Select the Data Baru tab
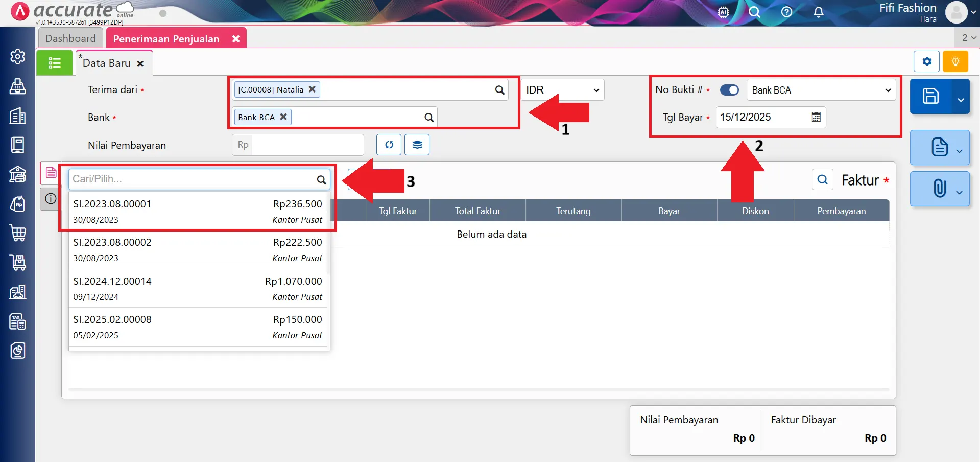 pyautogui.click(x=107, y=63)
